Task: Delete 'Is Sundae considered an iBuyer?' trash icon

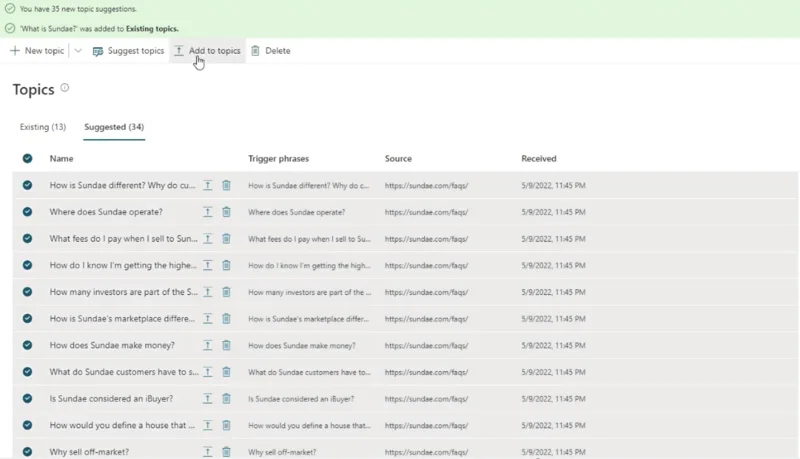Action: pyautogui.click(x=226, y=398)
